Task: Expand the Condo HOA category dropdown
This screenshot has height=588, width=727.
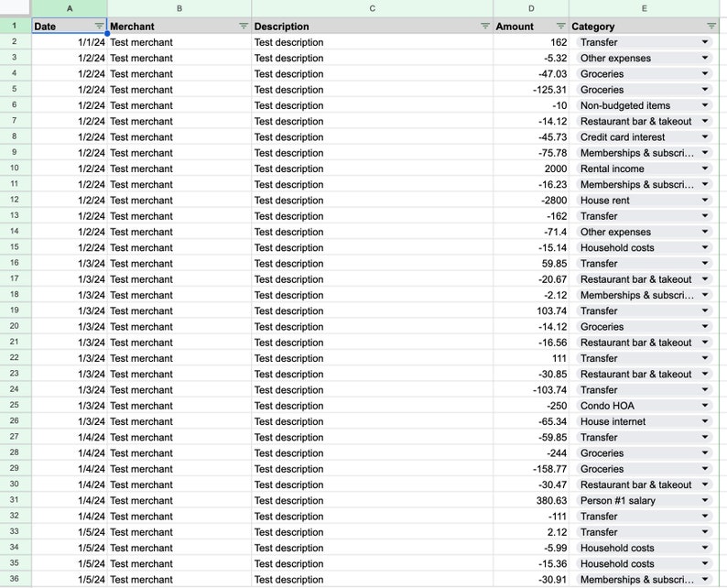Action: (x=705, y=406)
